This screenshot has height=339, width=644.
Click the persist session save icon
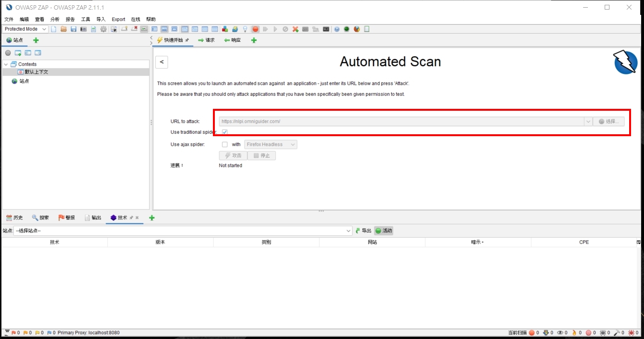click(73, 29)
